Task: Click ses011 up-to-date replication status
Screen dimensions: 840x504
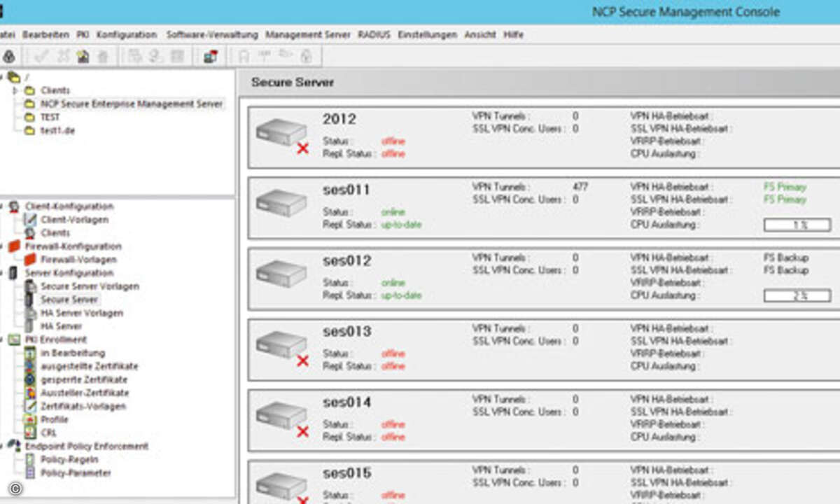Action: tap(402, 225)
